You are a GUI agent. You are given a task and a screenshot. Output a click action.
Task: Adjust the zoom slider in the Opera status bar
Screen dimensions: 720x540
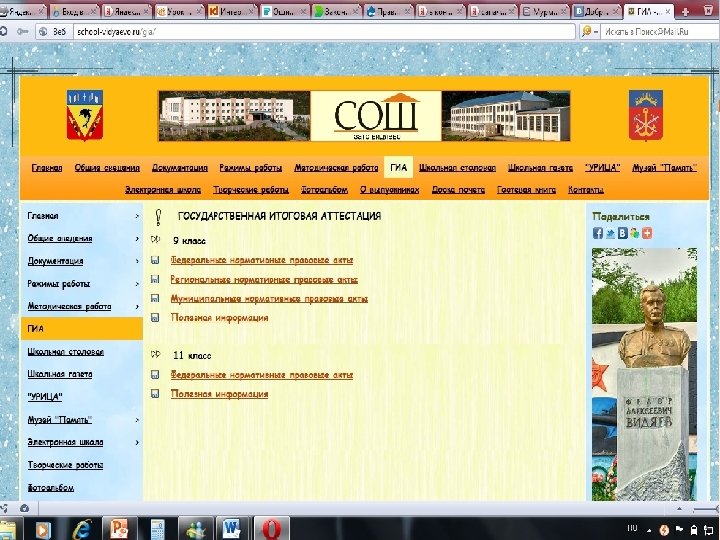click(705, 509)
